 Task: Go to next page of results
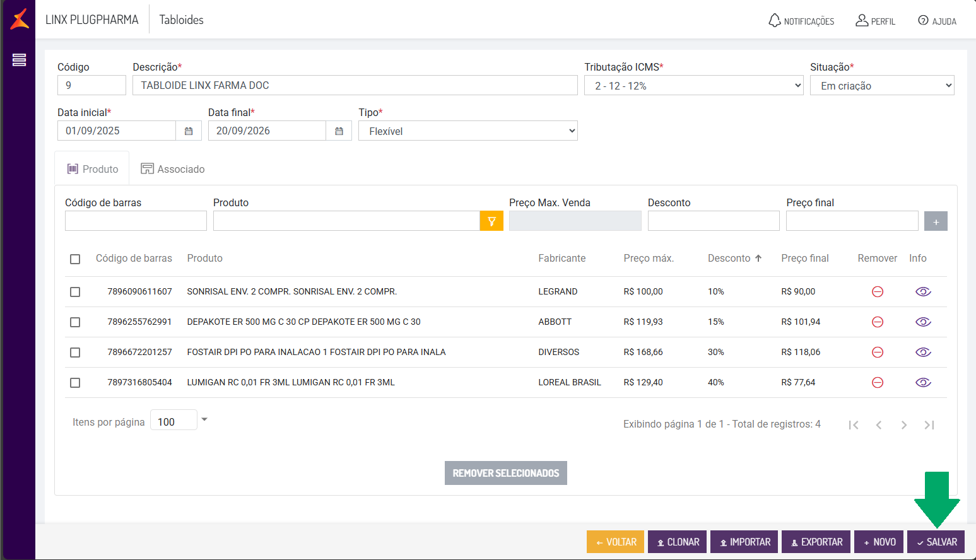904,424
